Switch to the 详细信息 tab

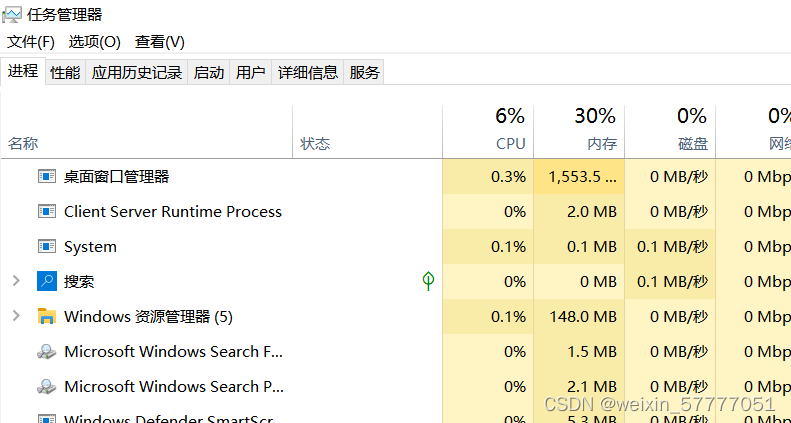coord(308,73)
